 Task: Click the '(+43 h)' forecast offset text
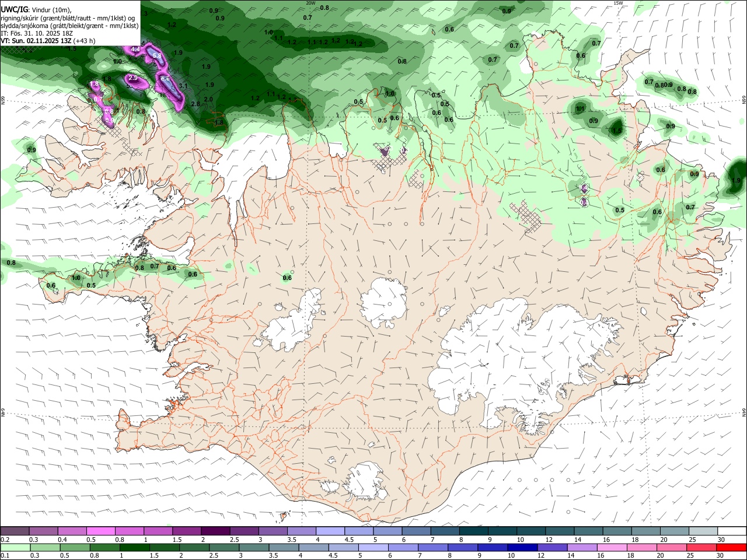tap(85, 41)
